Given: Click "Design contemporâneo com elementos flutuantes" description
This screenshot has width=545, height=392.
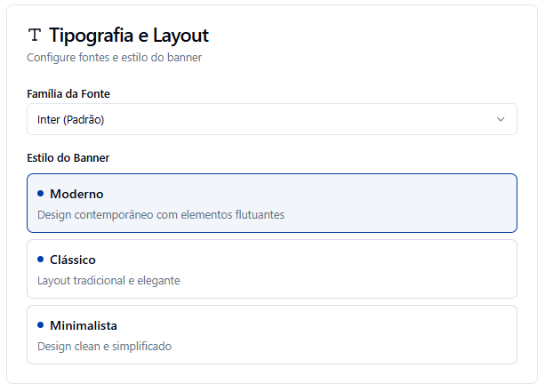Looking at the screenshot, I should (160, 214).
